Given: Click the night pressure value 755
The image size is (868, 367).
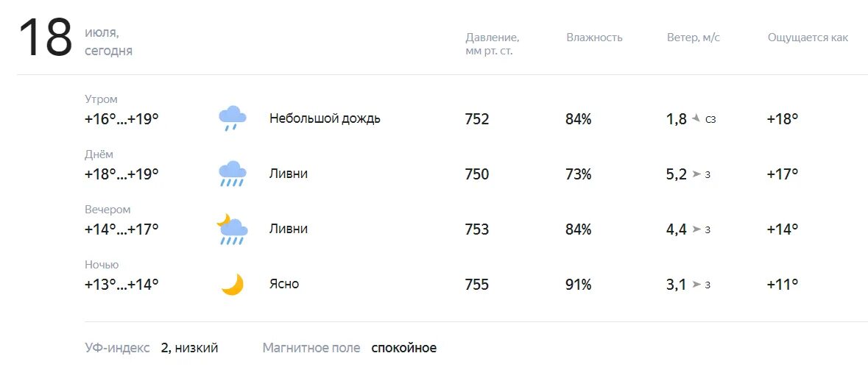Looking at the screenshot, I should [477, 285].
